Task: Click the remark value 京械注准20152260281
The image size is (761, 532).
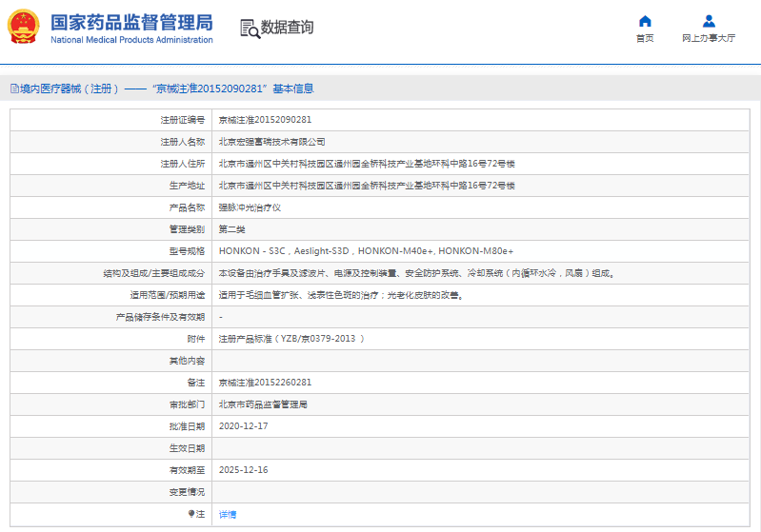Action: pyautogui.click(x=265, y=383)
